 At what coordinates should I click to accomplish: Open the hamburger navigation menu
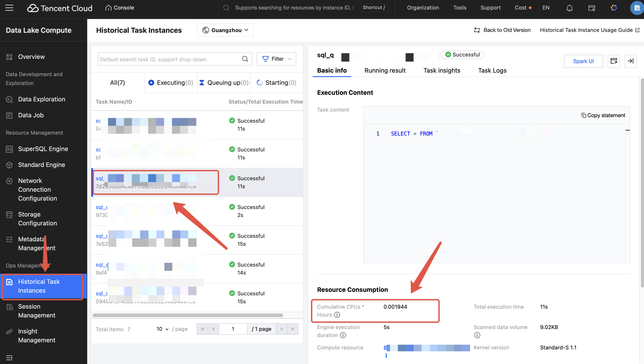pyautogui.click(x=9, y=8)
